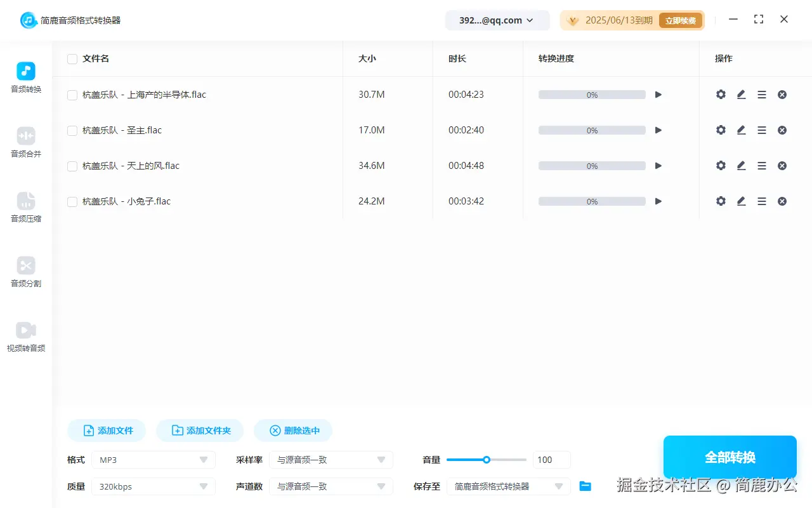This screenshot has width=812, height=508.
Task: Switch to the 音频合并 sidebar tool
Action: pos(25,142)
